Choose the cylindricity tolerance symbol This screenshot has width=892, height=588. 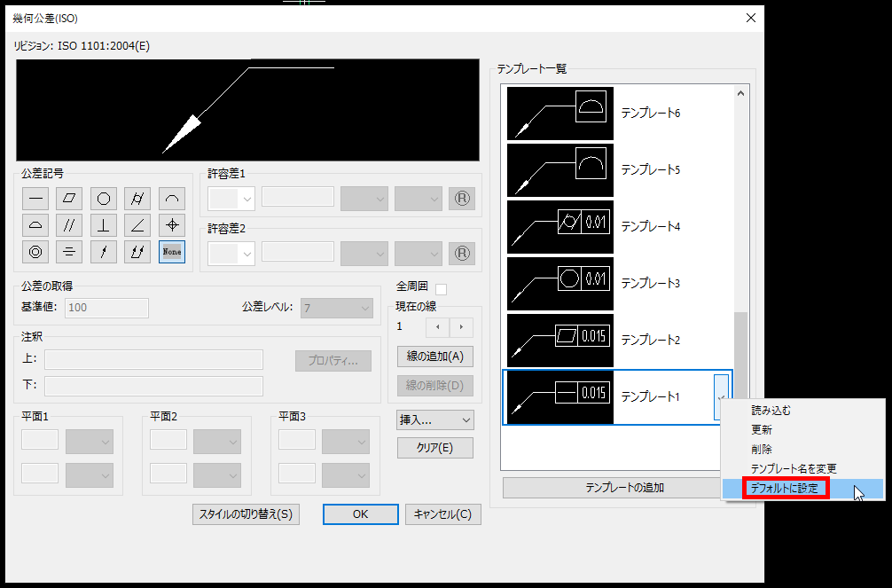tap(137, 199)
